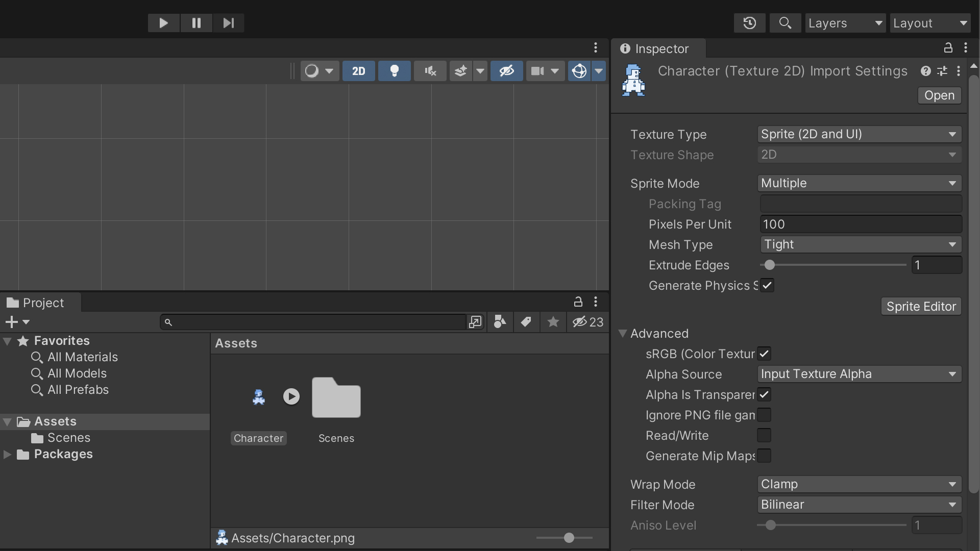Click the Extrude Edges slider handle
Viewport: 980px width, 551px height.
coord(770,265)
